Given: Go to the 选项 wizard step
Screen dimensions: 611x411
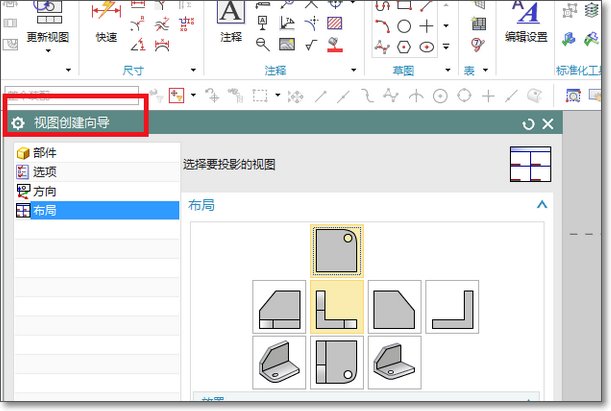Looking at the screenshot, I should click(x=97, y=172).
